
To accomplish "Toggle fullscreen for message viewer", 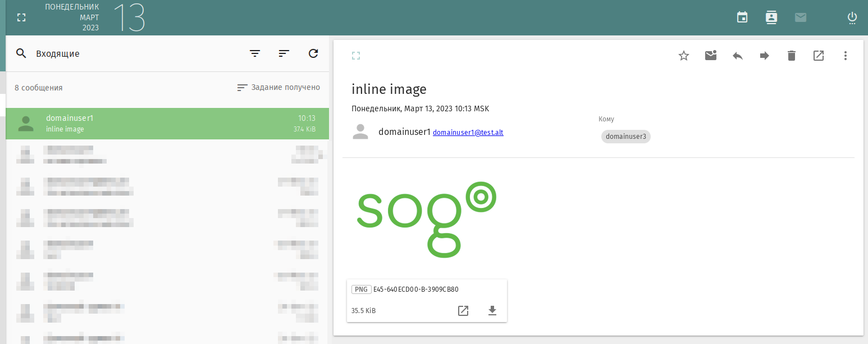I will 356,56.
